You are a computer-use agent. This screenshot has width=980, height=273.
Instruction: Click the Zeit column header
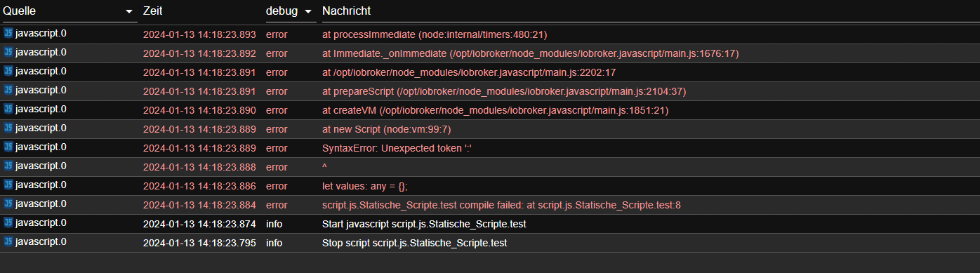152,11
